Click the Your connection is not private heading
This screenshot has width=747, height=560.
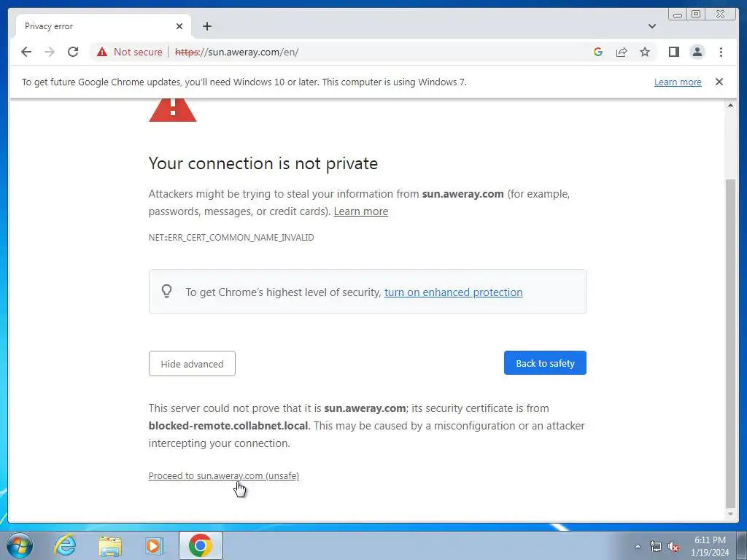[x=263, y=163]
